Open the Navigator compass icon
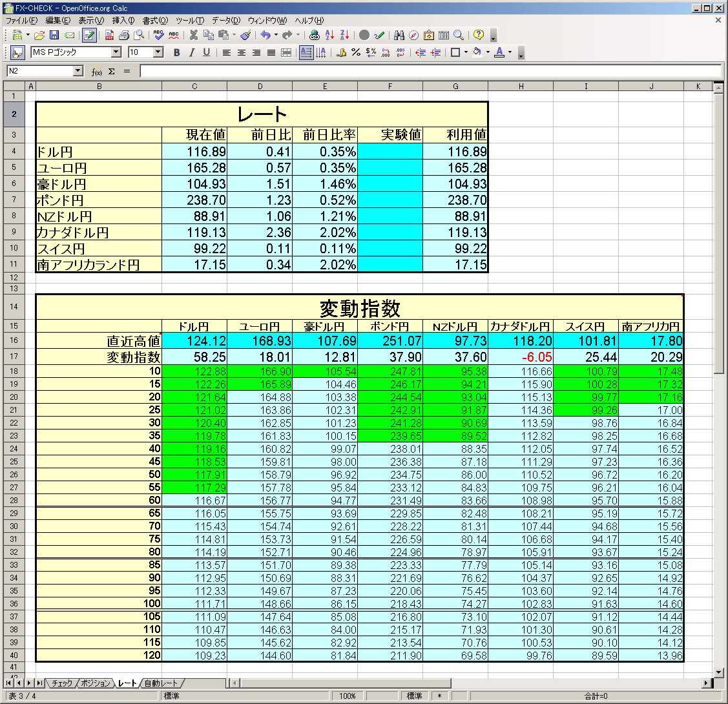Viewport: 728px width, 704px height. (413, 36)
